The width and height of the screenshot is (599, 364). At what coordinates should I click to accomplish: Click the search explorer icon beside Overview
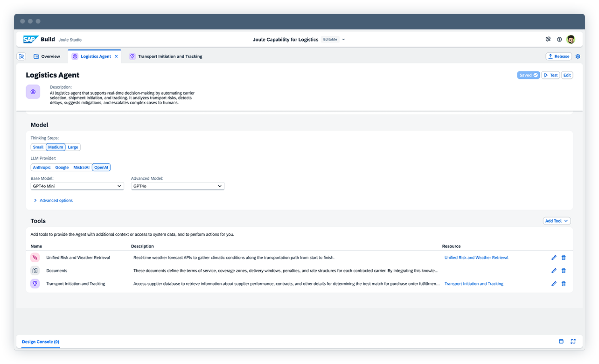click(x=21, y=57)
